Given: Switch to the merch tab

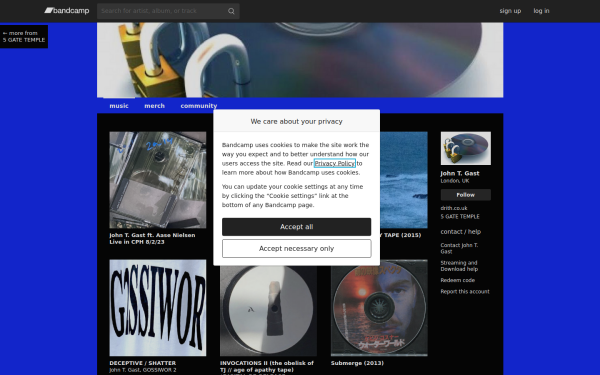Looking at the screenshot, I should tap(155, 106).
